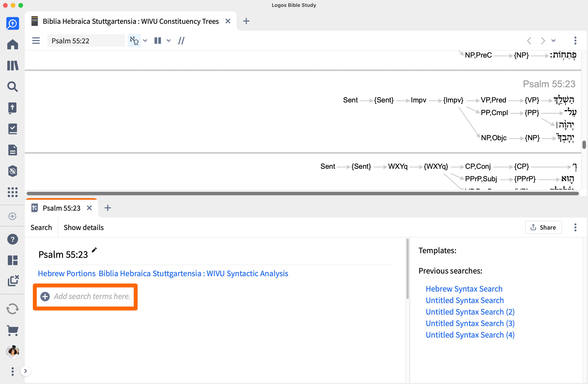Open dropdown next to column view icon
The height and width of the screenshot is (384, 588).
click(168, 40)
